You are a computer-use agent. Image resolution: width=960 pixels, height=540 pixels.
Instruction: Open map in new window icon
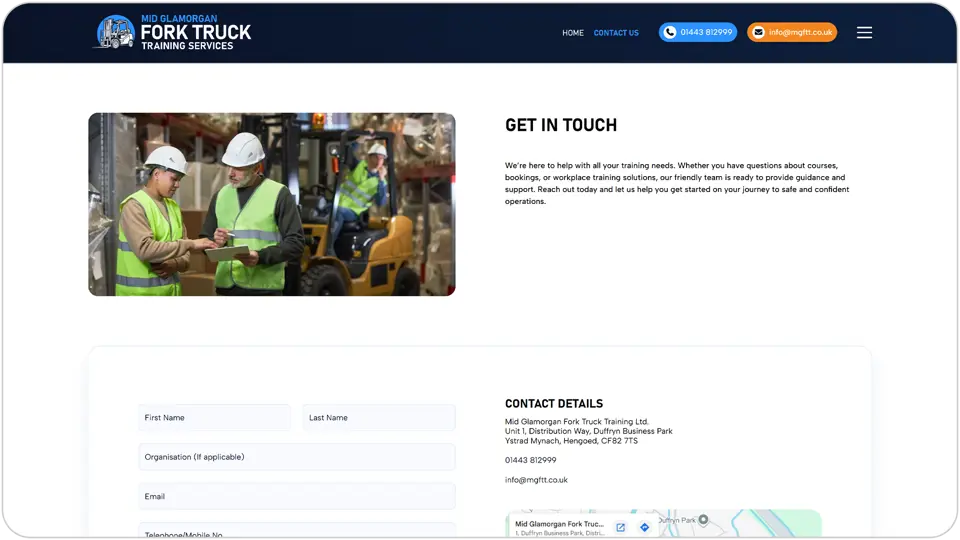point(620,527)
